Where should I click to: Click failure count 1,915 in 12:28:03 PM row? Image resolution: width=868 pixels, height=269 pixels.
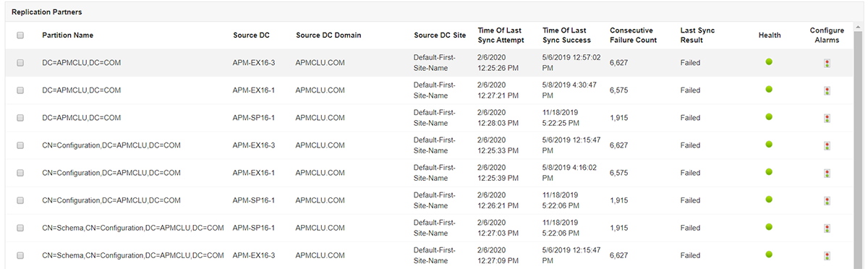point(618,118)
